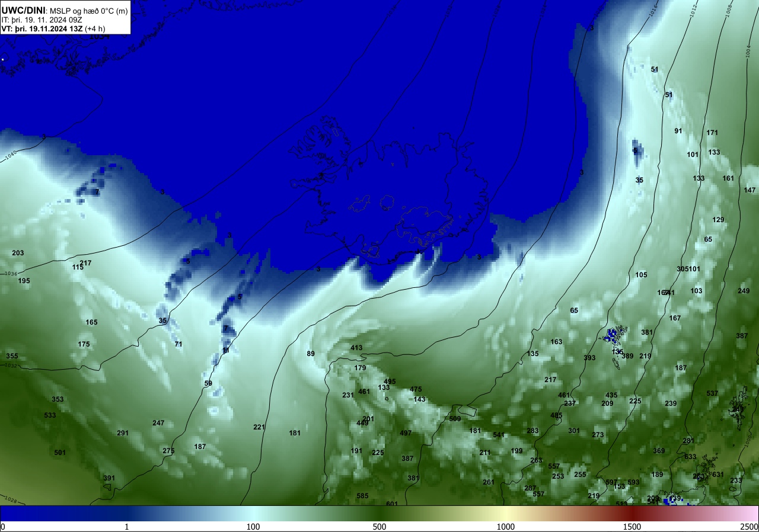Click the map value 353
The height and width of the screenshot is (532, 759).
coord(58,399)
